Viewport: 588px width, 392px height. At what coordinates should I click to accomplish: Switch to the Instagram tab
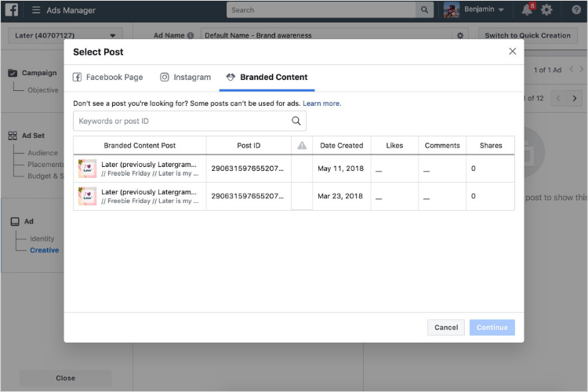186,78
